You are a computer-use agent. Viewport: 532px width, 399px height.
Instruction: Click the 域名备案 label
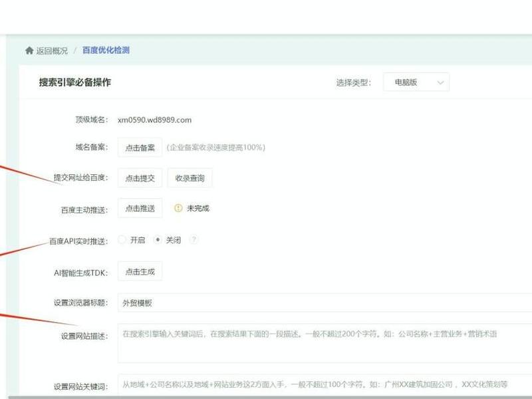(x=92, y=147)
